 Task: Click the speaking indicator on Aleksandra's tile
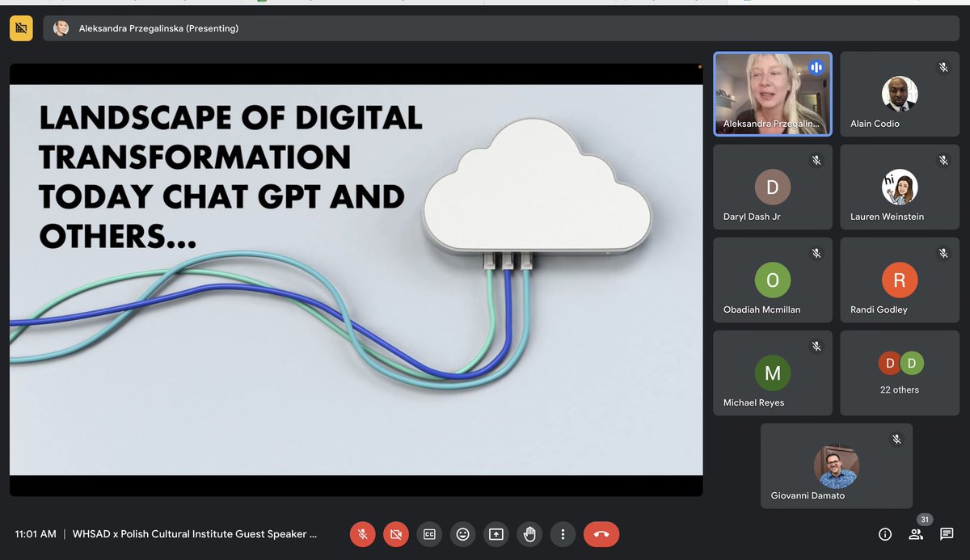(x=816, y=68)
